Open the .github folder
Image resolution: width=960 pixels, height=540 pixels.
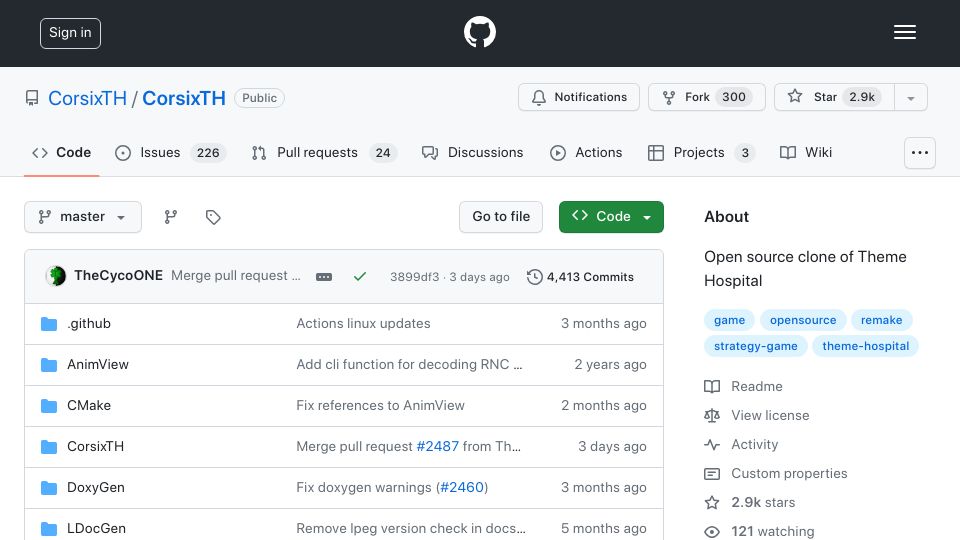pos(89,323)
